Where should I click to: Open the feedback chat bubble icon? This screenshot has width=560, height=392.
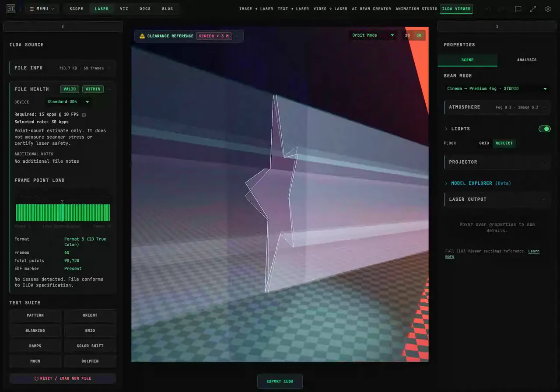click(x=518, y=9)
